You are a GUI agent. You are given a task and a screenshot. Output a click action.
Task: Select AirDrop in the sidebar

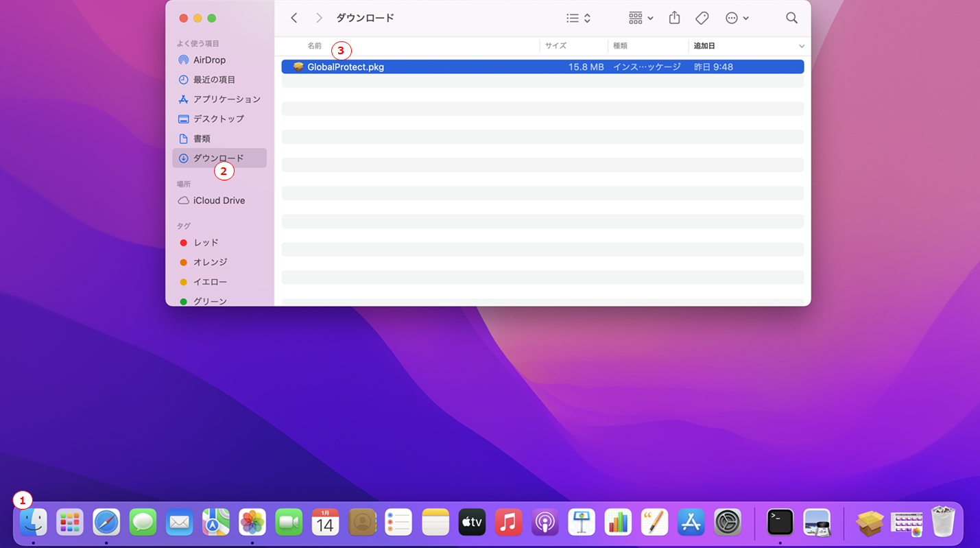[209, 60]
